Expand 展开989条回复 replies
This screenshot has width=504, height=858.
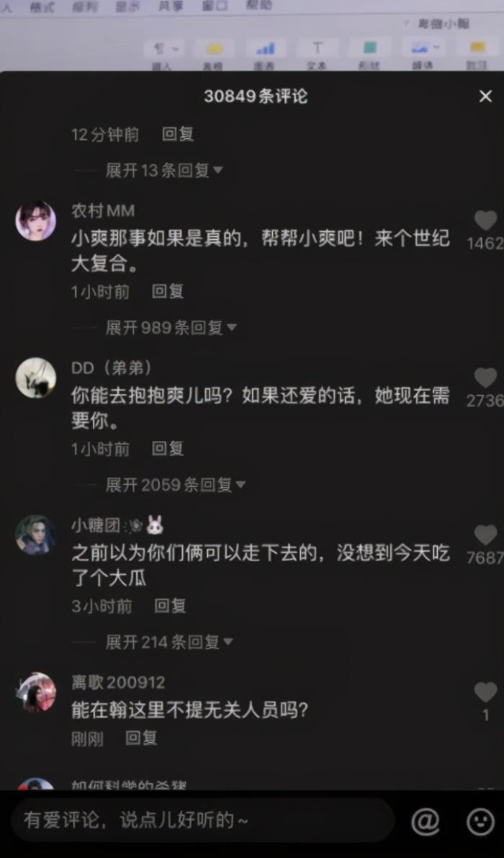(x=171, y=327)
